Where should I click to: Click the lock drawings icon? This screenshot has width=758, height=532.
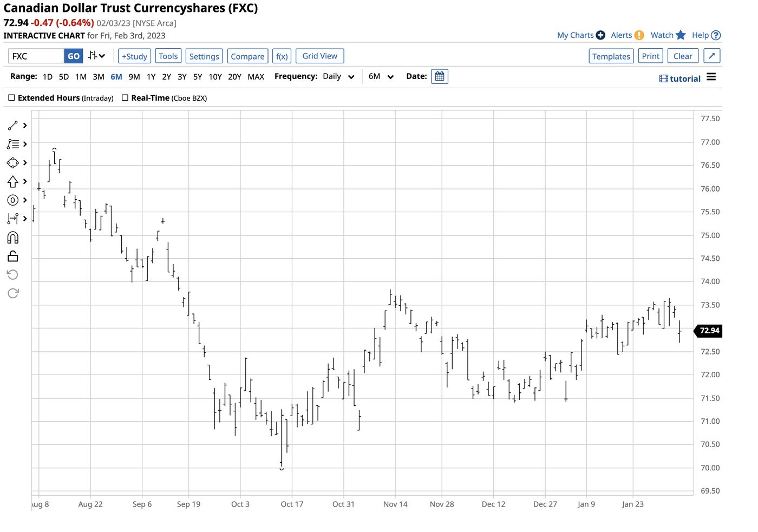click(x=13, y=256)
